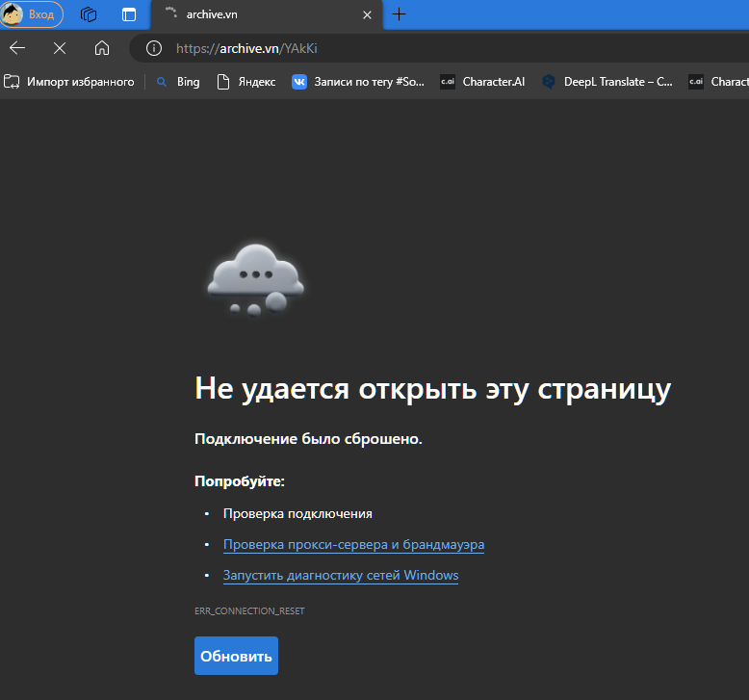The width and height of the screenshot is (749, 700).
Task: Click the back navigation arrow
Action: click(x=17, y=48)
